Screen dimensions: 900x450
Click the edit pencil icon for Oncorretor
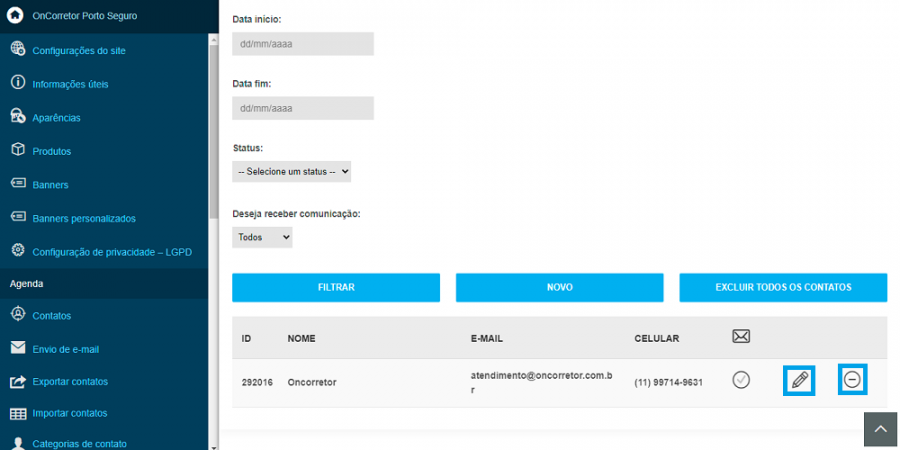tap(798, 380)
